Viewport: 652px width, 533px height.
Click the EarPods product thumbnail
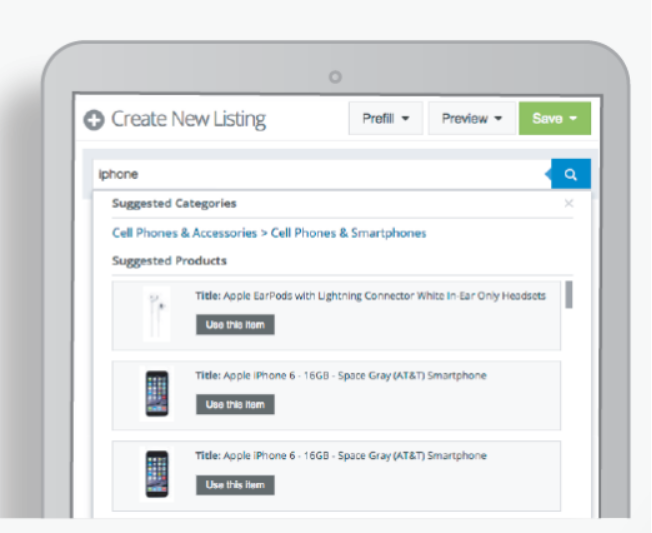[x=155, y=313]
